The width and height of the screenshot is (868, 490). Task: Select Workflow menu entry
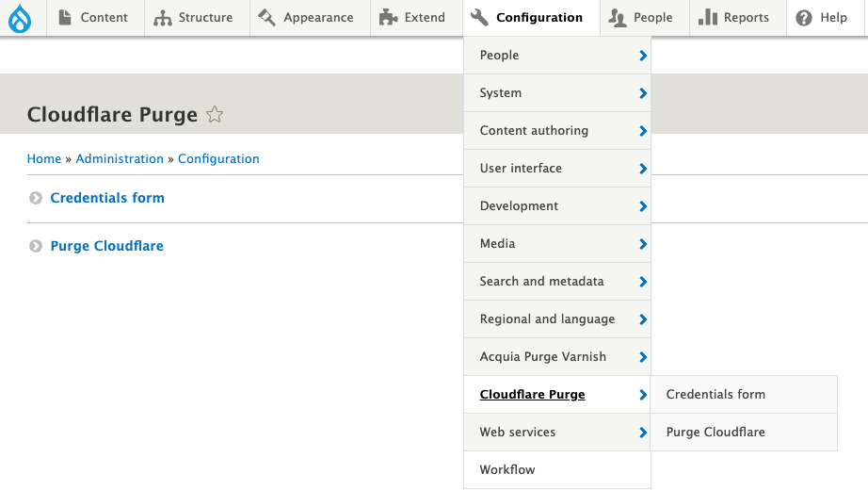tap(557, 470)
